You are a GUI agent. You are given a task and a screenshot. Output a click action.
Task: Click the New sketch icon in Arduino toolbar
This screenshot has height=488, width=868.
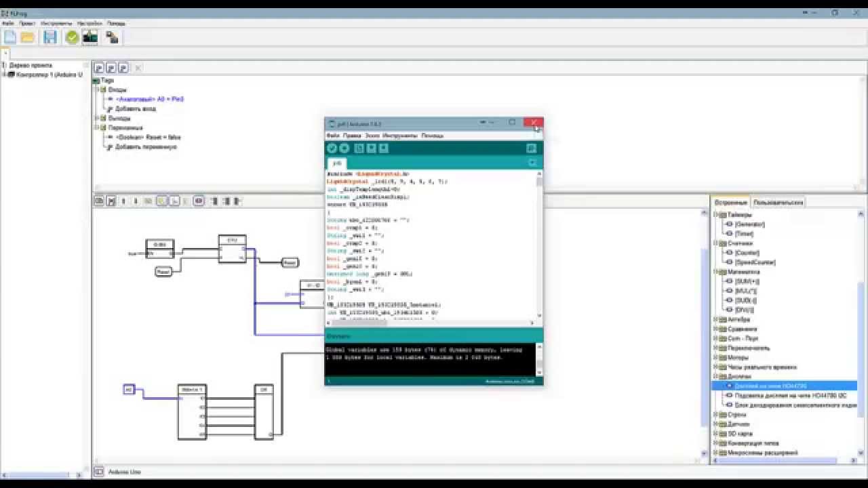[x=359, y=148]
